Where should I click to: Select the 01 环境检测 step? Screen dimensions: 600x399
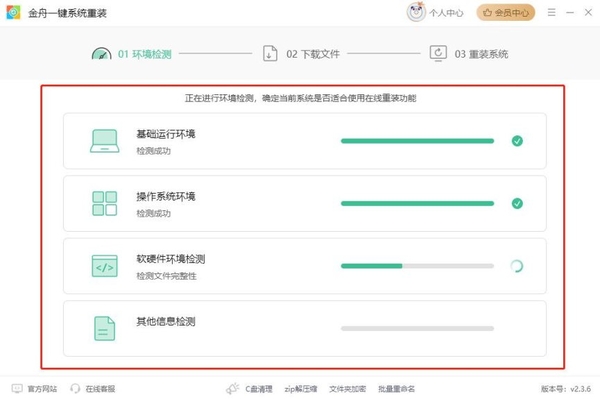coord(132,54)
